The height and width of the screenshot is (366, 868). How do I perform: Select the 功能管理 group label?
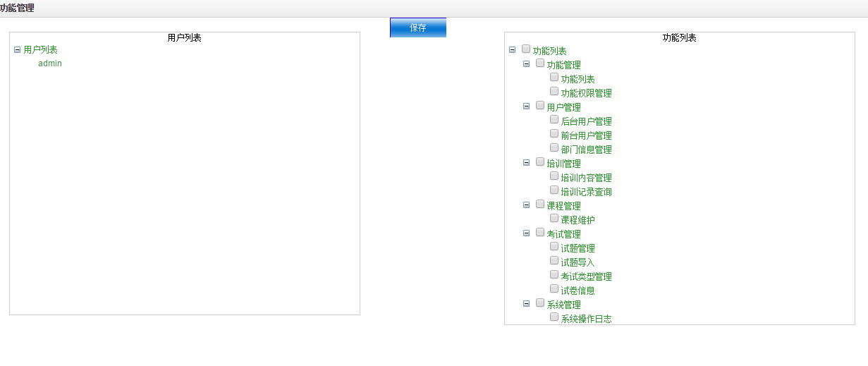pos(564,65)
